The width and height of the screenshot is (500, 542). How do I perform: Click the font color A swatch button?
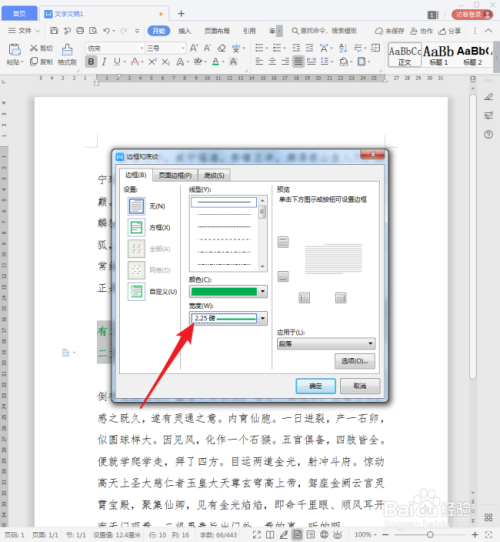tap(215, 62)
